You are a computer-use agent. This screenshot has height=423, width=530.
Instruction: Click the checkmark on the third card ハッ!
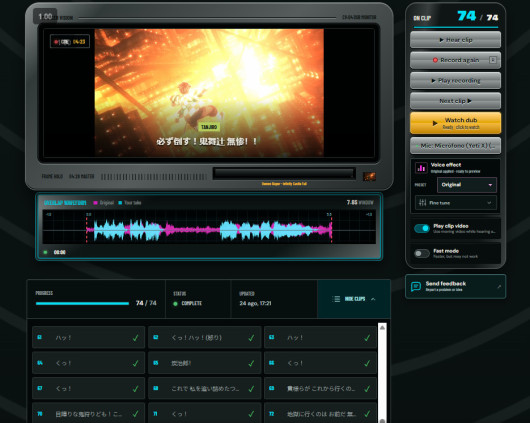tap(367, 338)
